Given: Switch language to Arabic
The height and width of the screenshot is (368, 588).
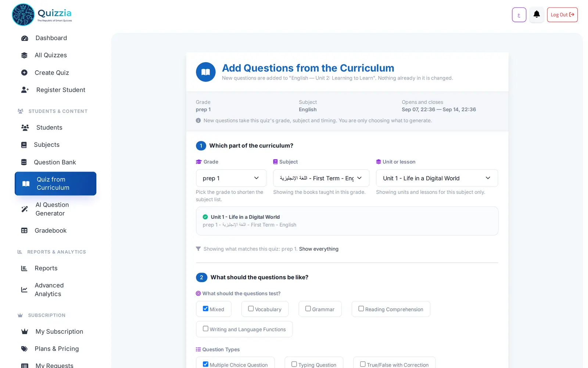Looking at the screenshot, I should pyautogui.click(x=519, y=15).
